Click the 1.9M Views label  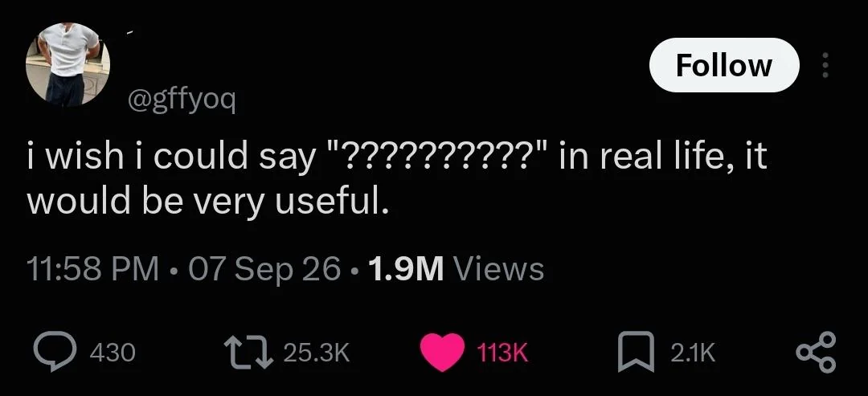point(456,269)
